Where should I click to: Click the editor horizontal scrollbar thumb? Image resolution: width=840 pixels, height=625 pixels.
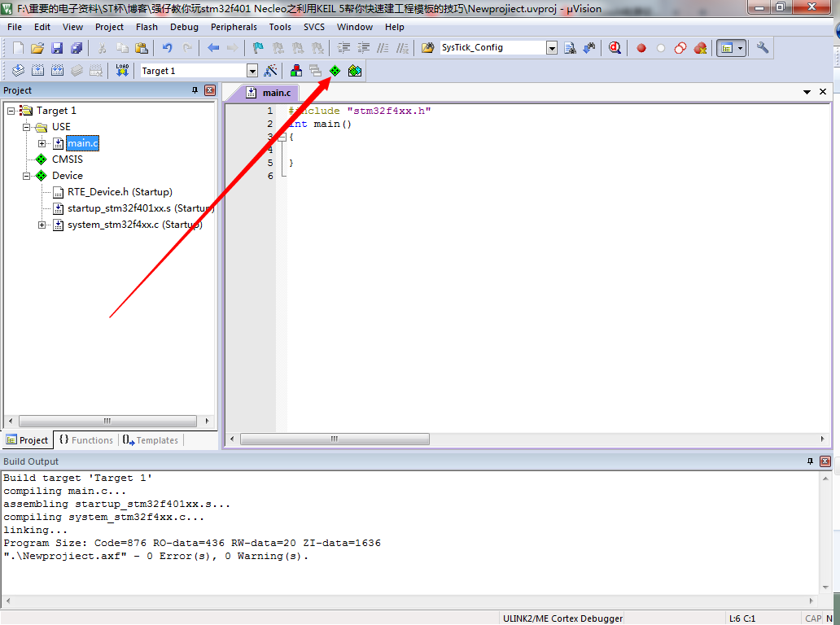pyautogui.click(x=335, y=439)
